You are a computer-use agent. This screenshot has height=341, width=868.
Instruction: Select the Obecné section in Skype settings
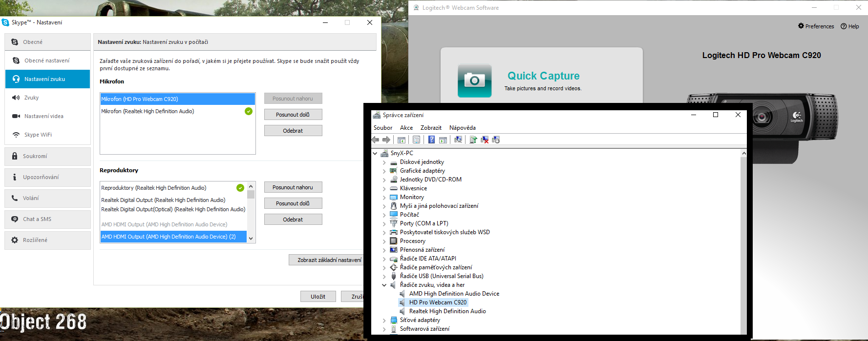click(x=47, y=42)
